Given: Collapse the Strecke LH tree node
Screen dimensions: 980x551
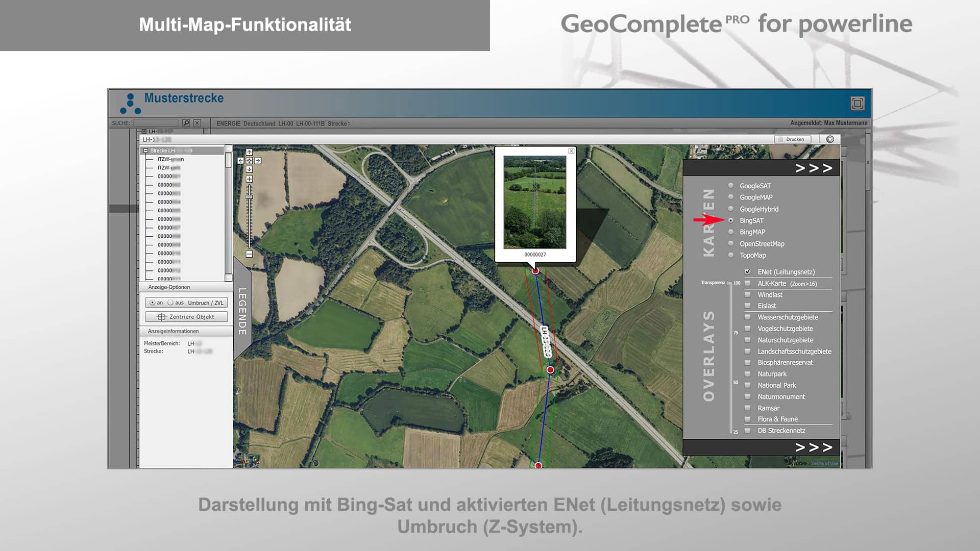Looking at the screenshot, I should pos(145,149).
